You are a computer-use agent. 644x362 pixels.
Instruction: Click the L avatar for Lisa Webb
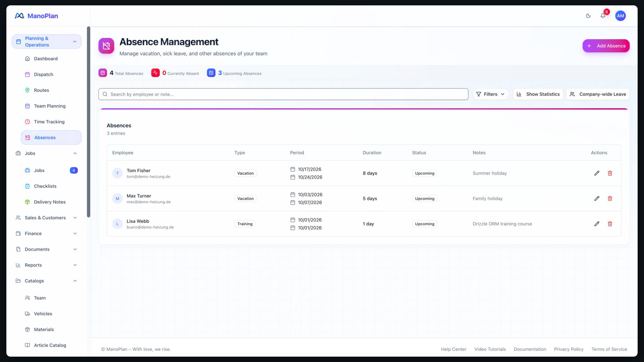coord(117,224)
